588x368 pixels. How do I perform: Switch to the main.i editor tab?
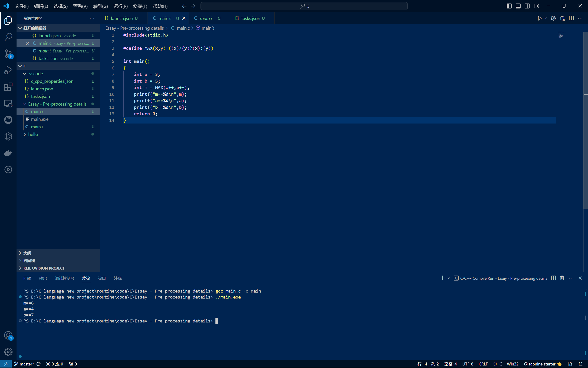[209, 18]
